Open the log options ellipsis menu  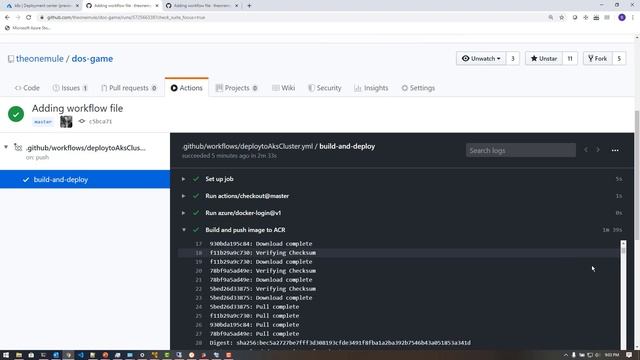point(615,150)
